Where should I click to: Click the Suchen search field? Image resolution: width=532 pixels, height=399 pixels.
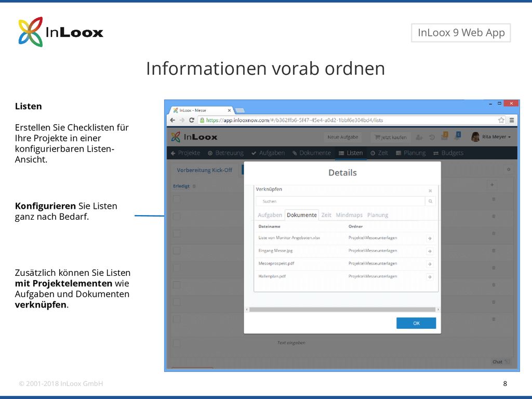point(340,201)
